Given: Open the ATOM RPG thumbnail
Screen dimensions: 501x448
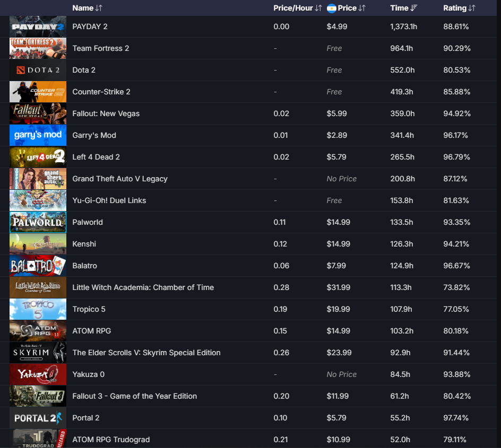Looking at the screenshot, I should (x=38, y=331).
